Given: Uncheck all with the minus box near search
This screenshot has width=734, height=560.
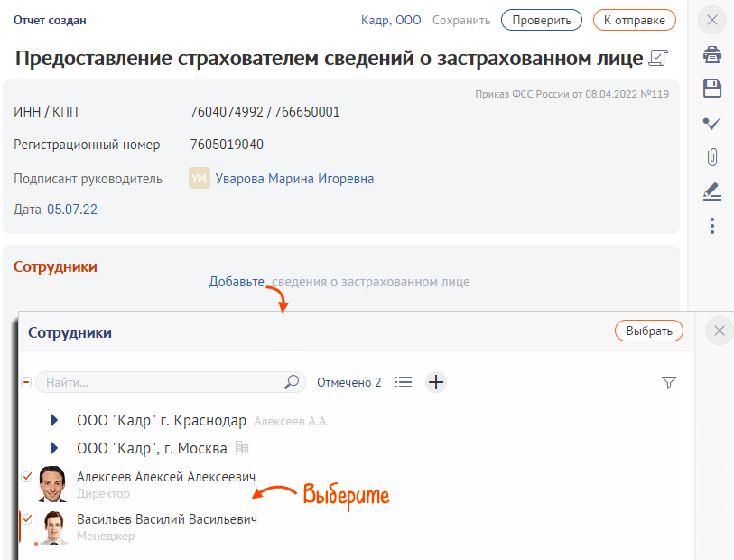Looking at the screenshot, I should (x=27, y=382).
